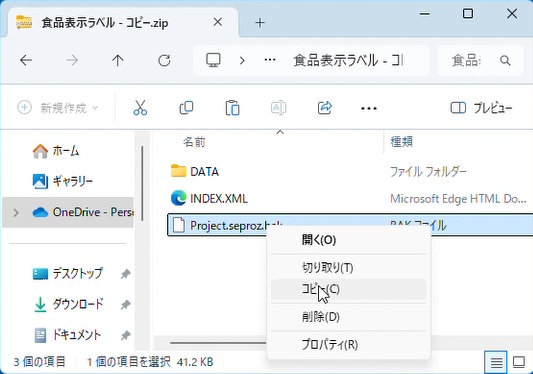Choose 削除(D) from the context menu
Image resolution: width=533 pixels, height=374 pixels.
(x=349, y=317)
